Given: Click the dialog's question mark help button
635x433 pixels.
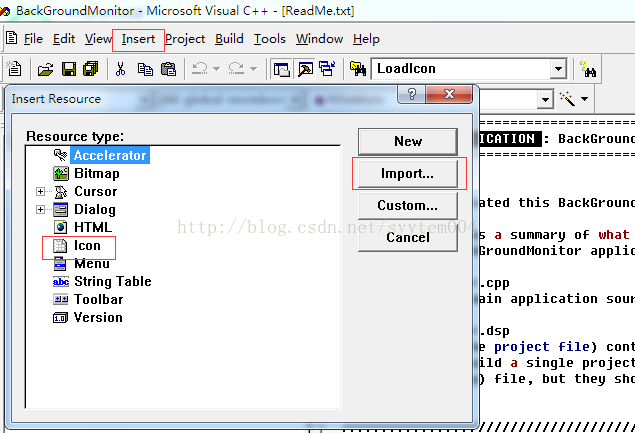Looking at the screenshot, I should coord(412,94).
